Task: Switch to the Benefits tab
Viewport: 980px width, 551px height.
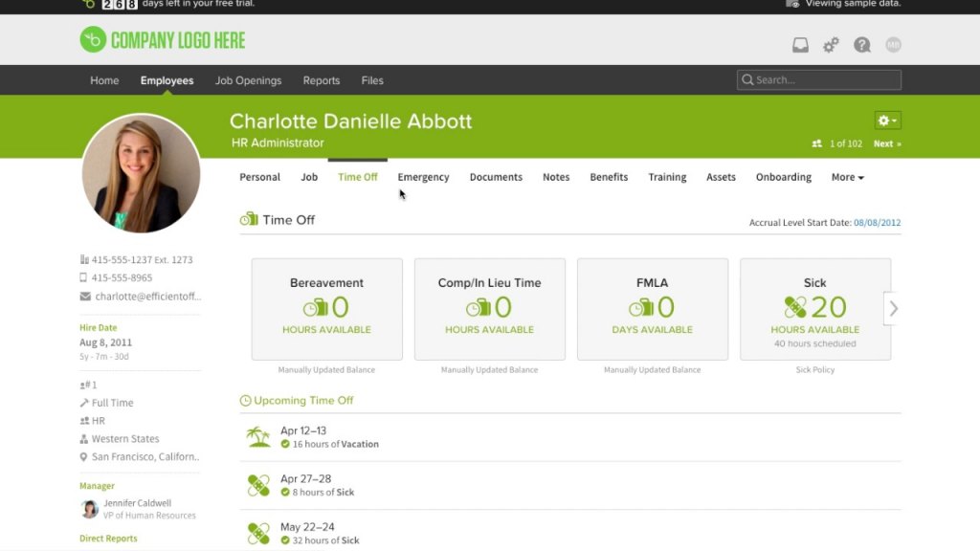Action: coord(609,177)
